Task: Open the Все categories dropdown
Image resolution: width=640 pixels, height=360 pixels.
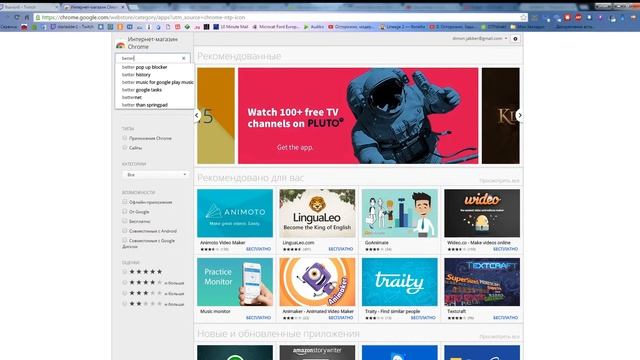Action: (x=155, y=175)
